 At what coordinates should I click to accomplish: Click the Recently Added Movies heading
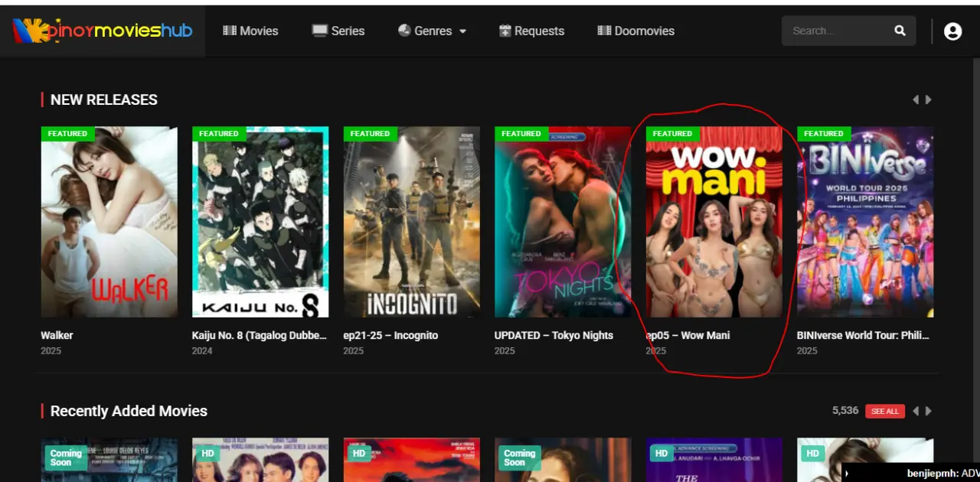(x=129, y=411)
